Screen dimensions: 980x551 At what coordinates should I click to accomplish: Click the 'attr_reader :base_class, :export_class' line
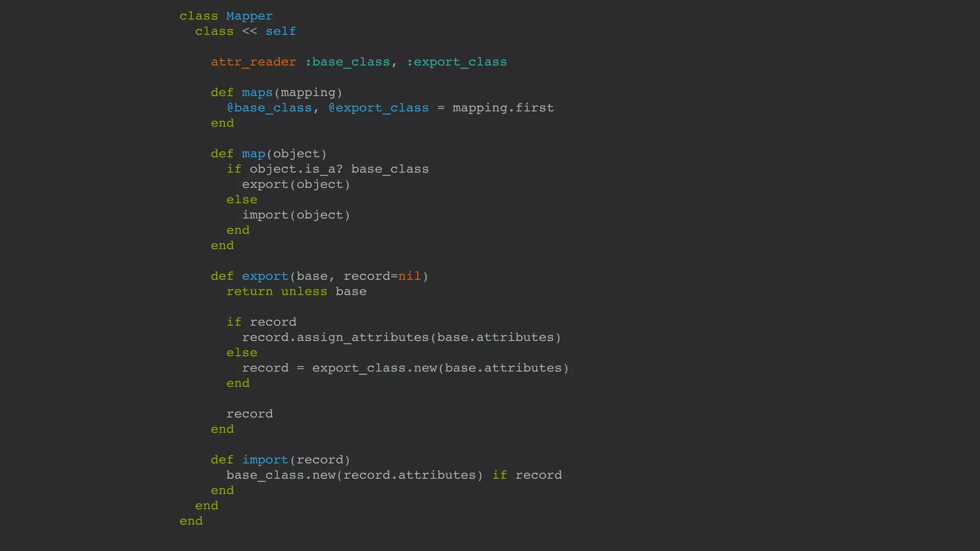click(x=359, y=62)
